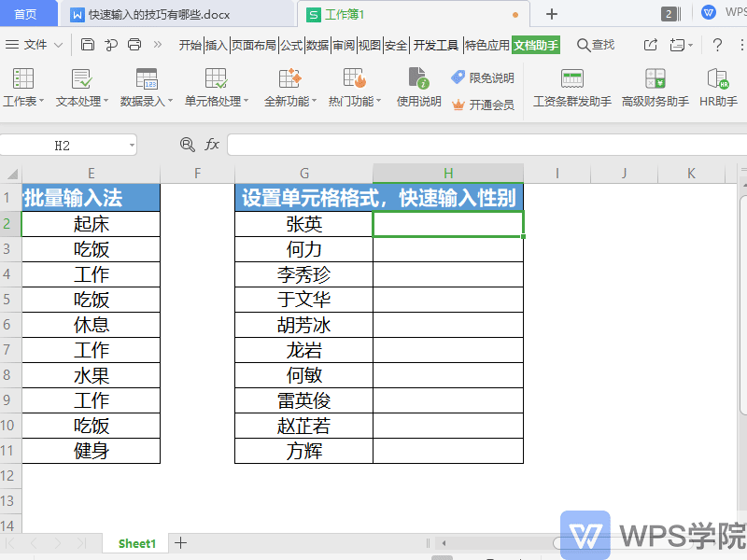The width and height of the screenshot is (747, 560).
Task: Expand more quick access toolbar commands
Action: (x=155, y=44)
